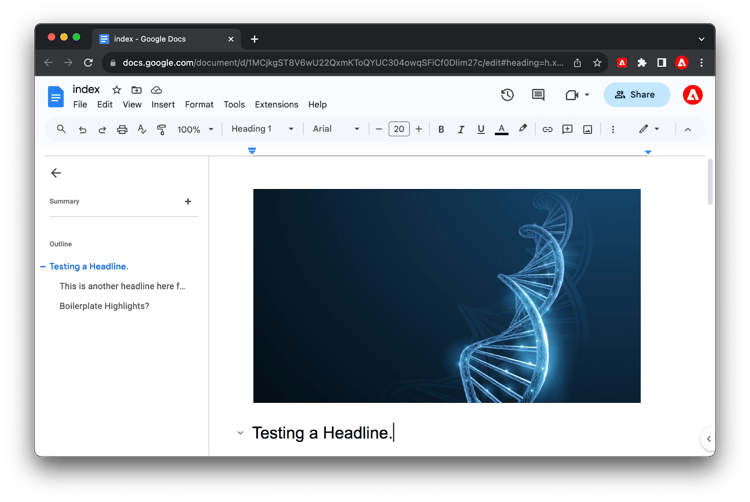Open the Insert menu

pyautogui.click(x=163, y=104)
